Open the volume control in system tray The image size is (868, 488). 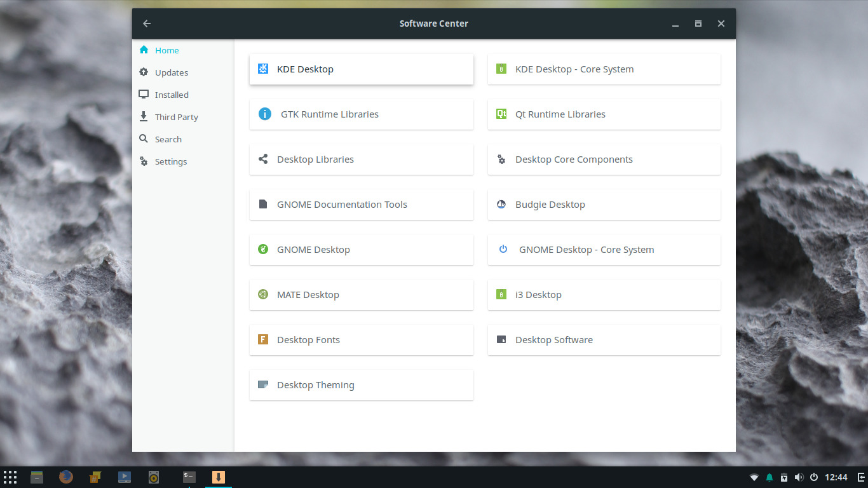(x=799, y=477)
